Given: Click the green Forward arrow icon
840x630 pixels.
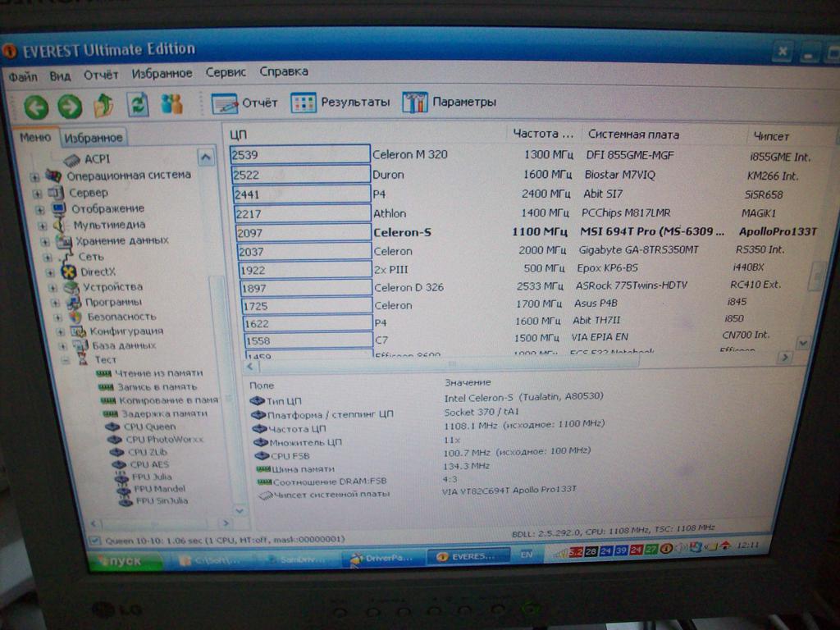Looking at the screenshot, I should 70,106.
